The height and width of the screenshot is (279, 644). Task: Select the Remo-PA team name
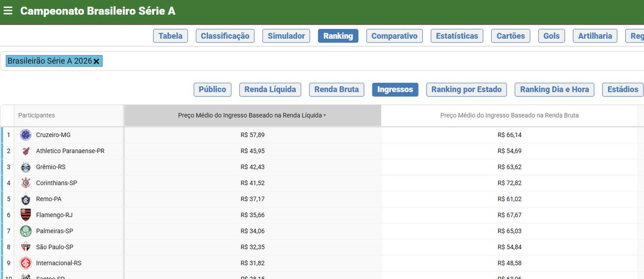click(x=49, y=199)
